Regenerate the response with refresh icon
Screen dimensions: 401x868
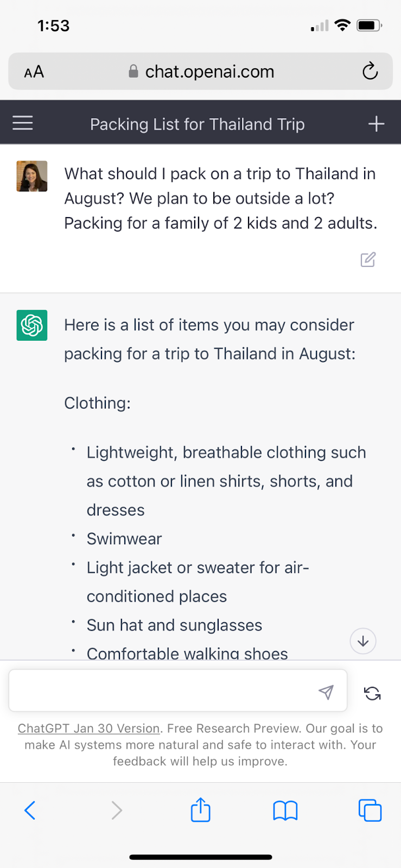click(x=372, y=693)
